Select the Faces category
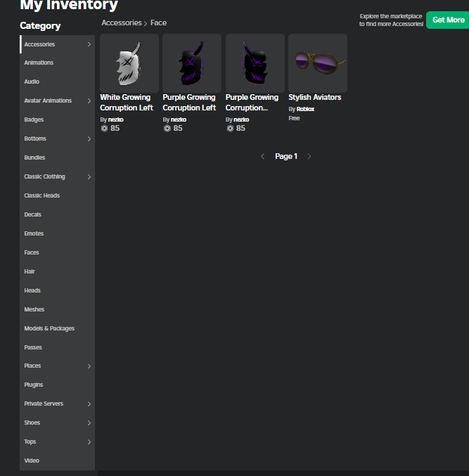The image size is (469, 476). click(58, 252)
